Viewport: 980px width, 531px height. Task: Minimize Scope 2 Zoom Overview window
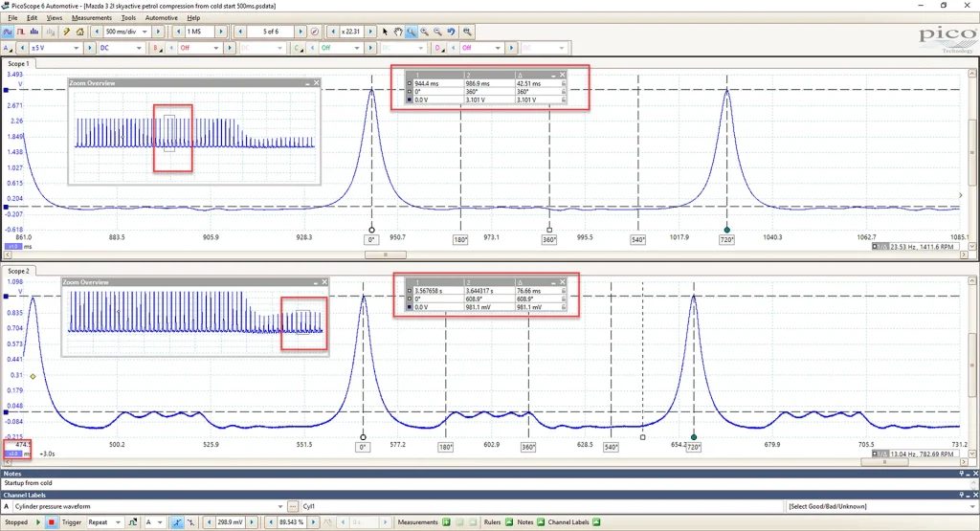316,282
